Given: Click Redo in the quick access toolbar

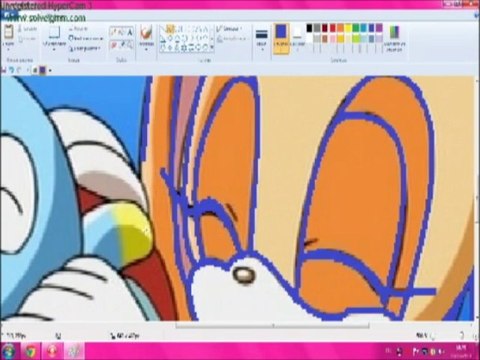Looking at the screenshot, I should (20, 70).
